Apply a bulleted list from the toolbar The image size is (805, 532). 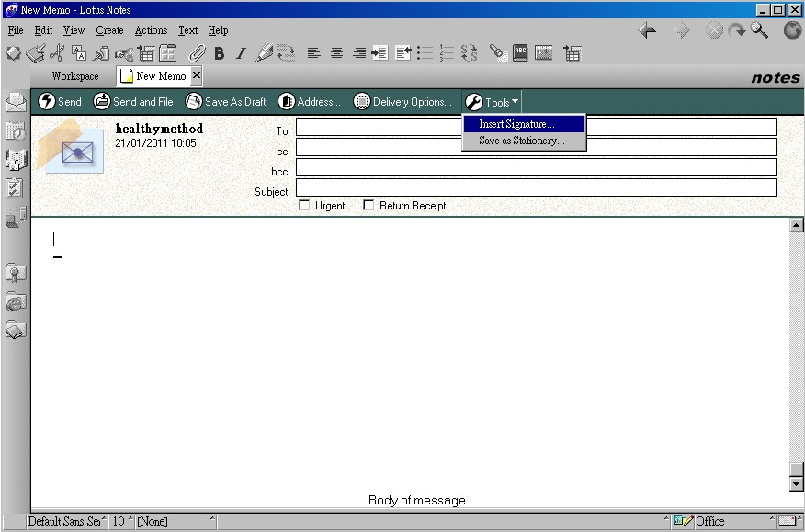425,53
